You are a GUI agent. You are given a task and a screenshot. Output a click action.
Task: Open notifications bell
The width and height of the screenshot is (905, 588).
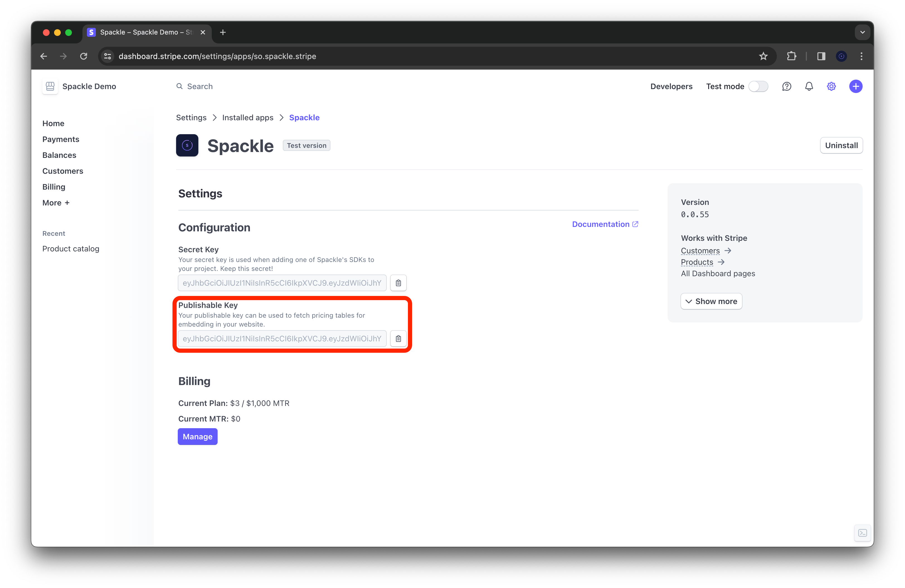[x=809, y=86]
